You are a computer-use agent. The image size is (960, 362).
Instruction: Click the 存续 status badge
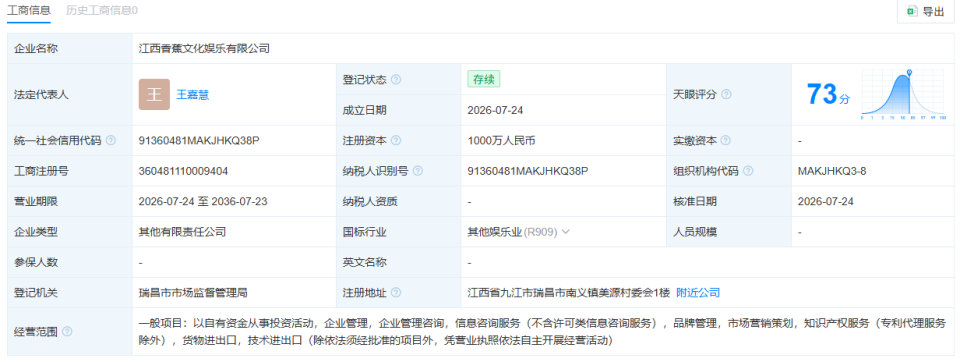(x=484, y=79)
